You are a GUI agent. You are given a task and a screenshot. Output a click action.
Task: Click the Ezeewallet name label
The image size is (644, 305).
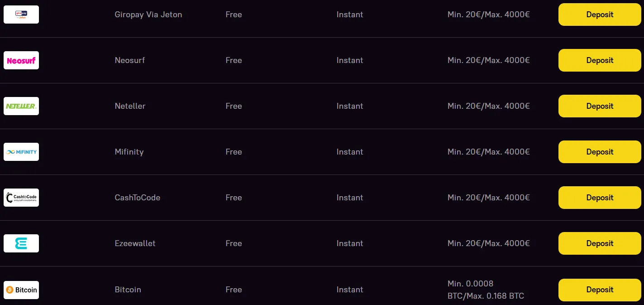(x=135, y=243)
